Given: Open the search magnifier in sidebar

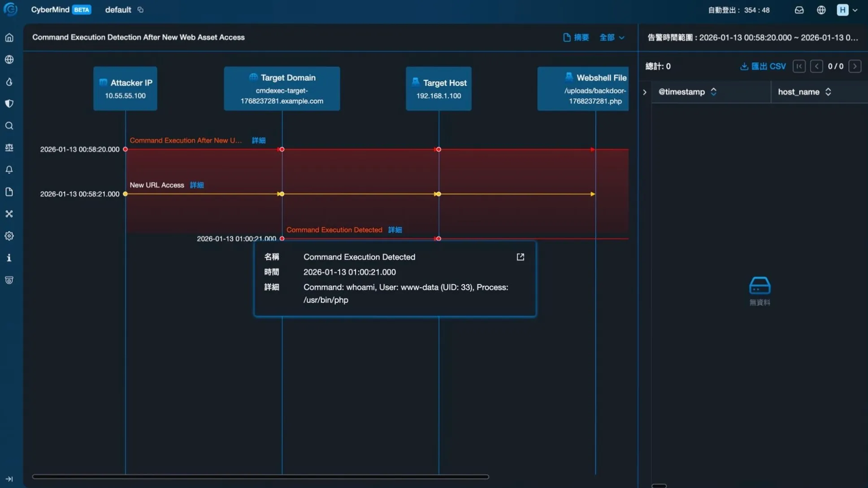Looking at the screenshot, I should 9,126.
